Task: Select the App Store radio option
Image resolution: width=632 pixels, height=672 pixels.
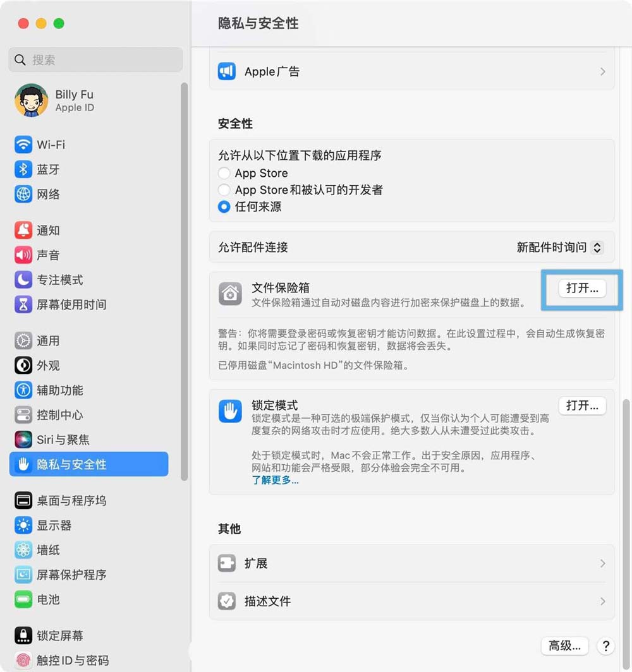Action: coord(224,173)
